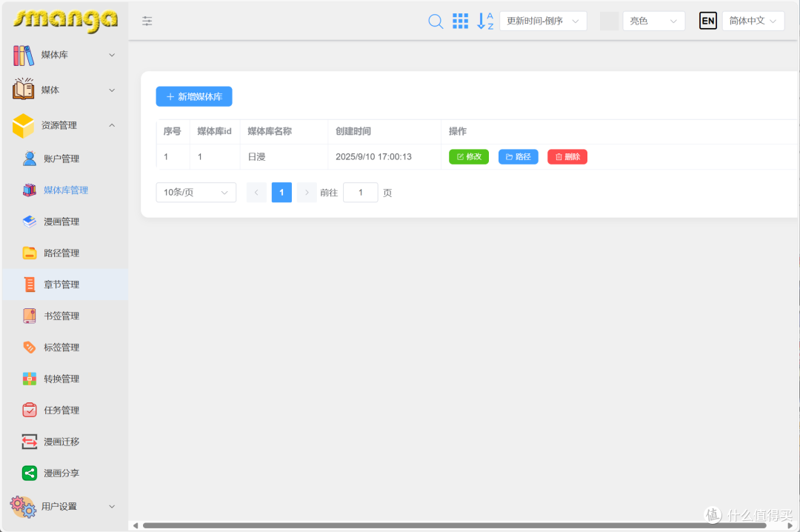Click the 媒体库id column header
The height and width of the screenshot is (532, 800).
tap(215, 132)
